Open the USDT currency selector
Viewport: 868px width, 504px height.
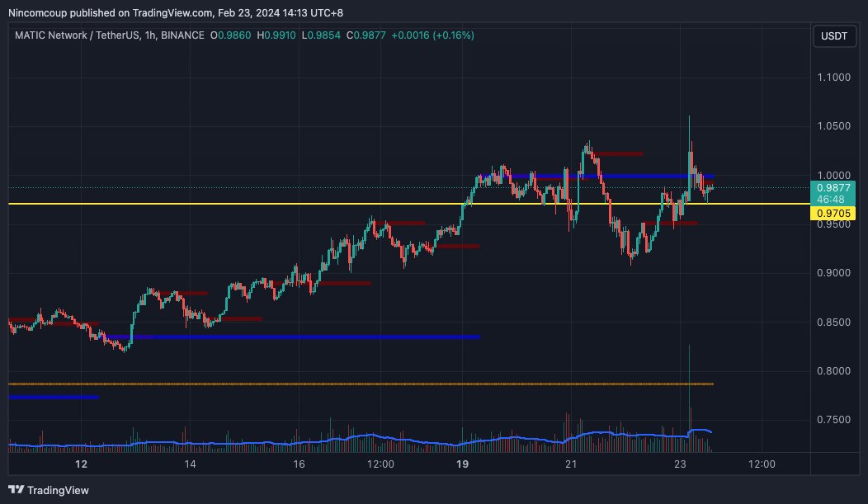point(833,36)
